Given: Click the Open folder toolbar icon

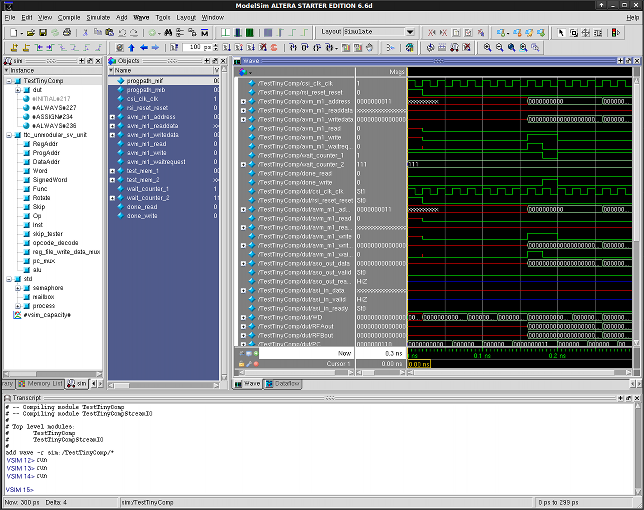Looking at the screenshot, I should click(x=30, y=32).
